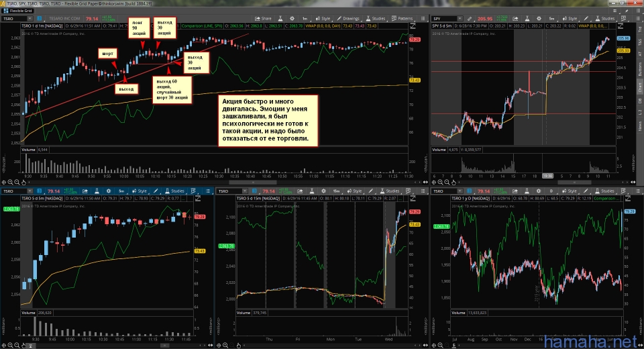Toggle price axis scale icon on top-left chart
The height and width of the screenshot is (349, 644).
413,26
